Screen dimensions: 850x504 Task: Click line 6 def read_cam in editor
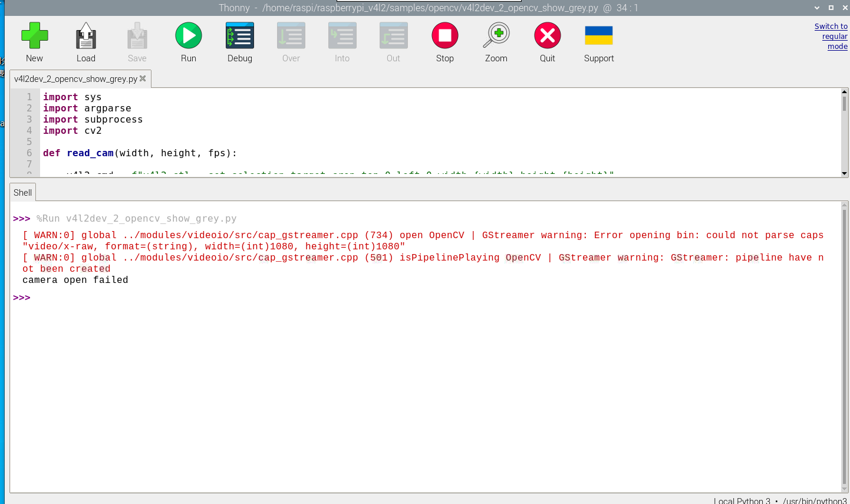[140, 153]
